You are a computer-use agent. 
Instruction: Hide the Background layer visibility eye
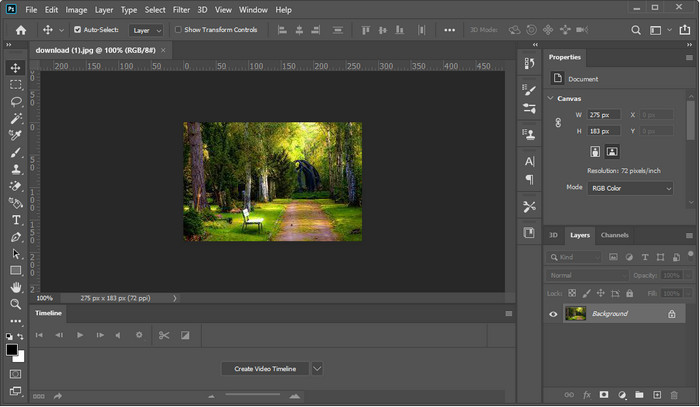(553, 314)
